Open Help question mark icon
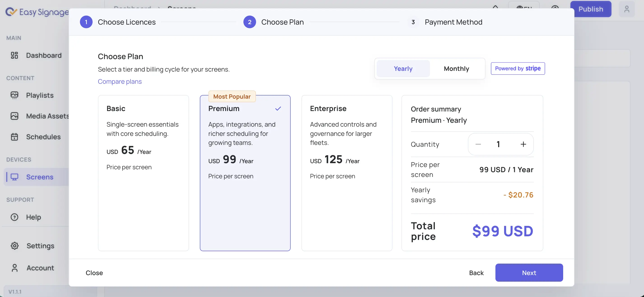 (x=14, y=217)
